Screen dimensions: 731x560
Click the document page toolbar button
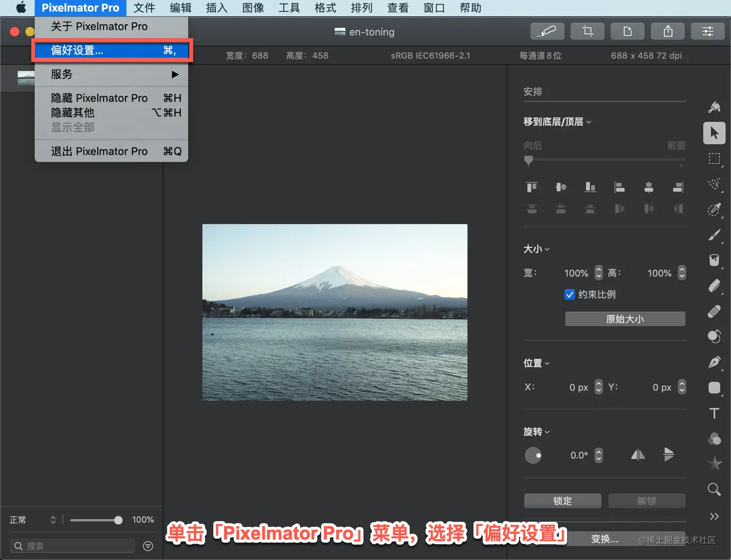point(628,31)
